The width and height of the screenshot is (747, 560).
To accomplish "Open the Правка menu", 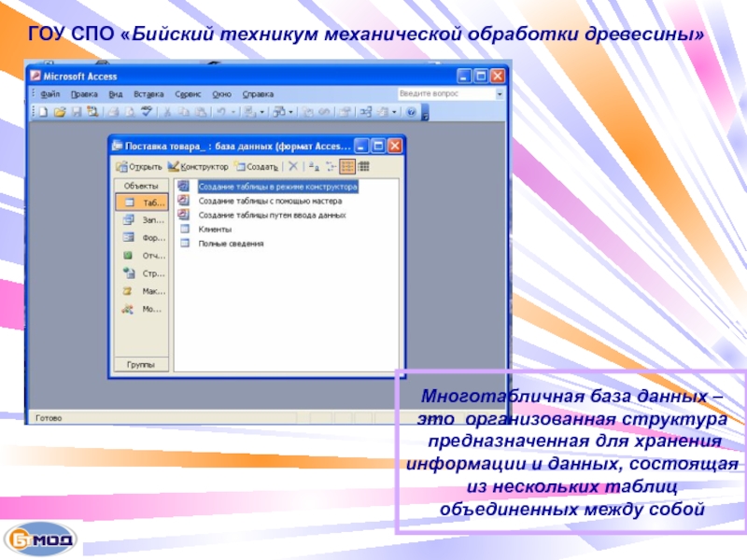I will [84, 94].
